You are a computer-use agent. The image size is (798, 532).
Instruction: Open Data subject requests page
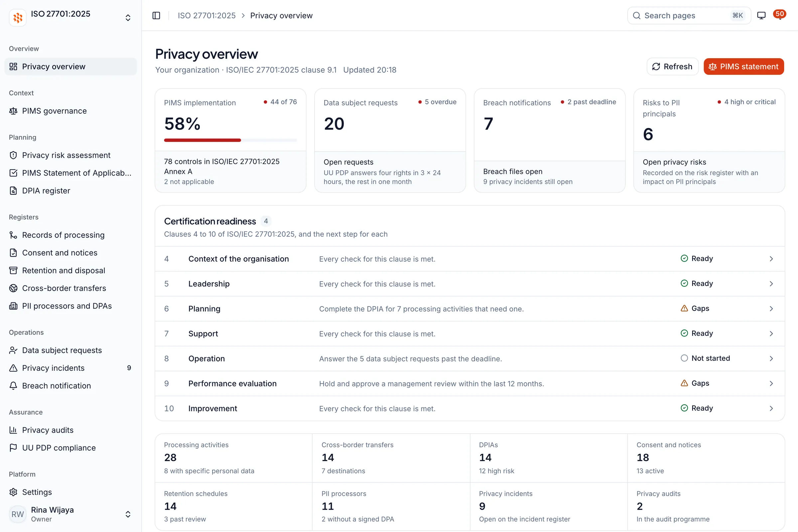point(70,350)
